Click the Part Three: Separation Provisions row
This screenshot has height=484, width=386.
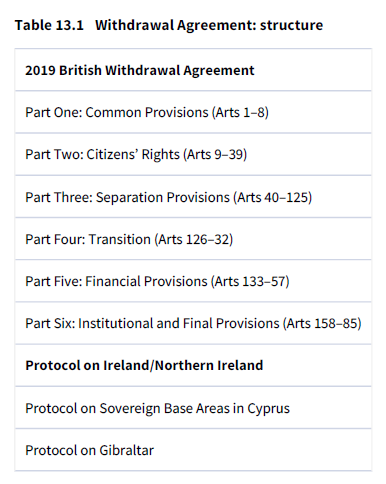pos(193,197)
